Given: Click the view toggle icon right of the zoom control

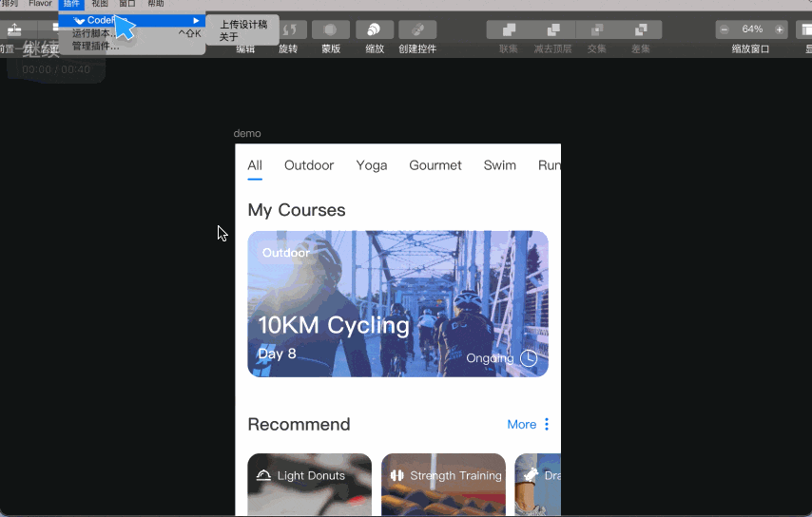Looking at the screenshot, I should pos(804,29).
